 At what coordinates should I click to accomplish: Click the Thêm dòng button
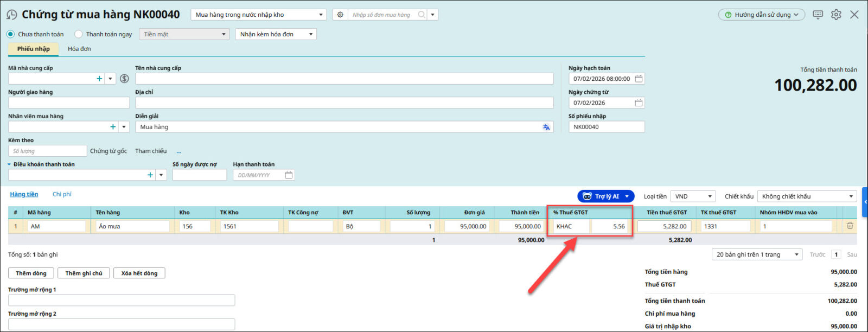pyautogui.click(x=31, y=273)
